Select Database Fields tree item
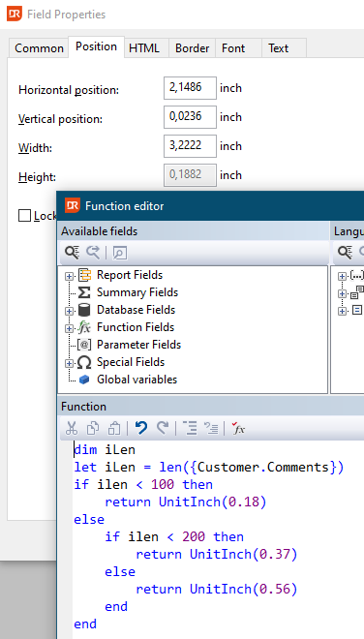The image size is (364, 639). [x=136, y=310]
